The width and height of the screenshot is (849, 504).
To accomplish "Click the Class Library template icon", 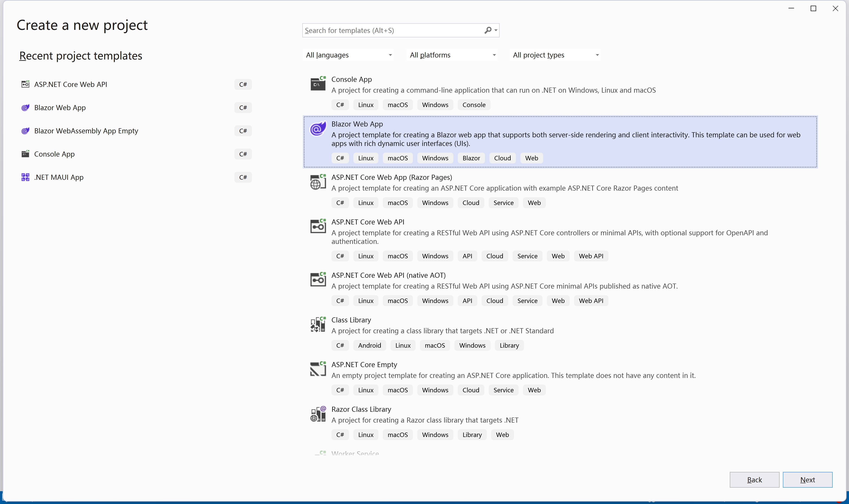I will (x=318, y=324).
